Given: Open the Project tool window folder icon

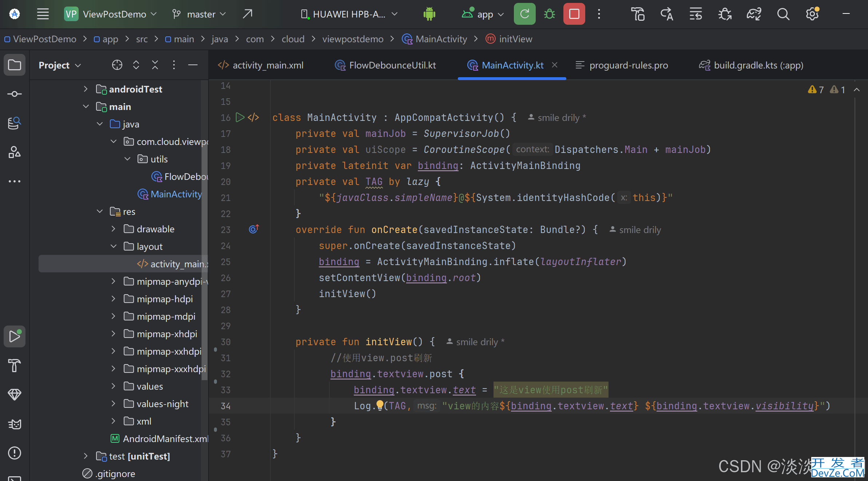Looking at the screenshot, I should point(15,65).
